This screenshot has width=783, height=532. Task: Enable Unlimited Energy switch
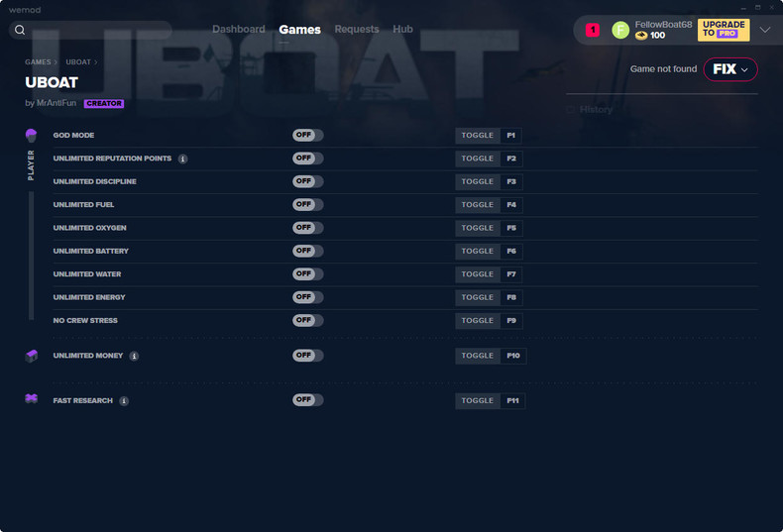tap(307, 297)
